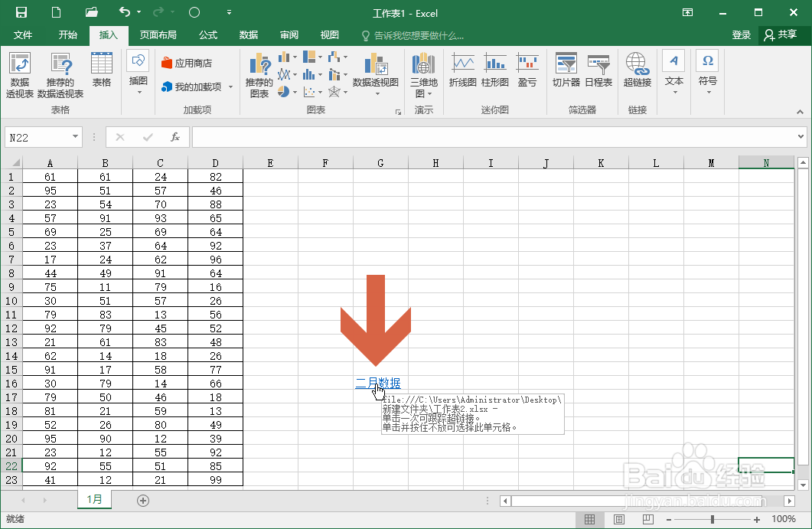812x529 pixels.
Task: Launch 3D Map (三维地图)
Action: 423,74
